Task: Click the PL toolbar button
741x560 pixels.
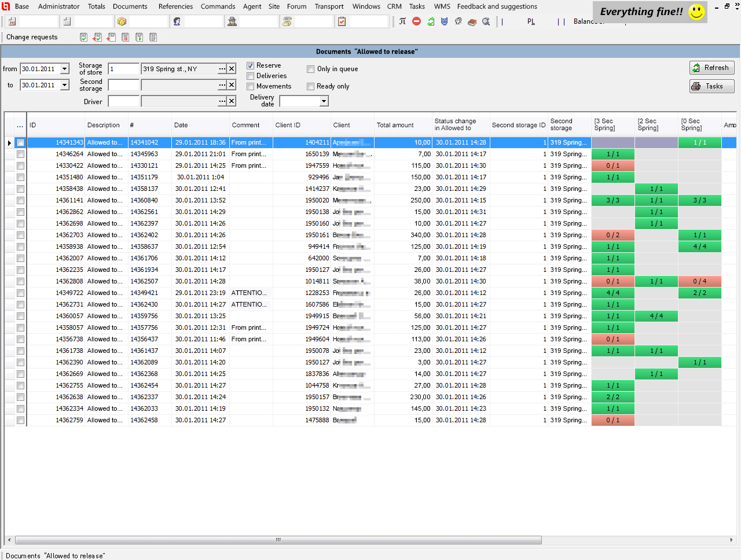Action: click(x=531, y=21)
